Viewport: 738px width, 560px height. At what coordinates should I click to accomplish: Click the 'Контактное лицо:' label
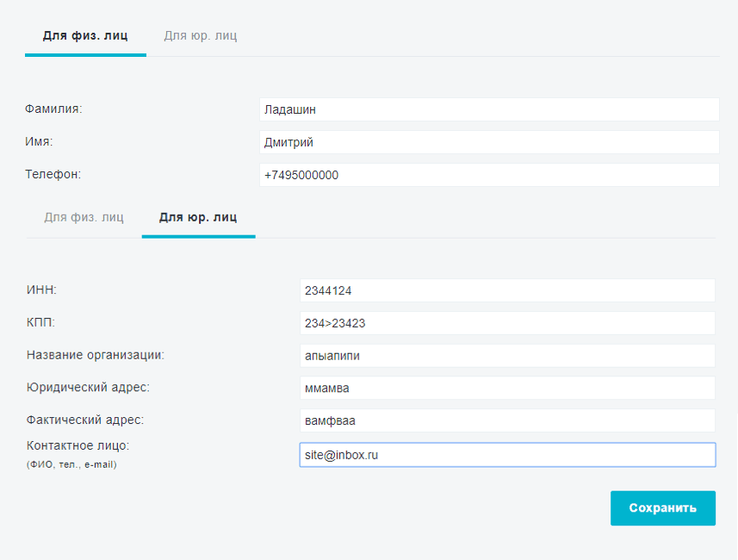click(78, 445)
